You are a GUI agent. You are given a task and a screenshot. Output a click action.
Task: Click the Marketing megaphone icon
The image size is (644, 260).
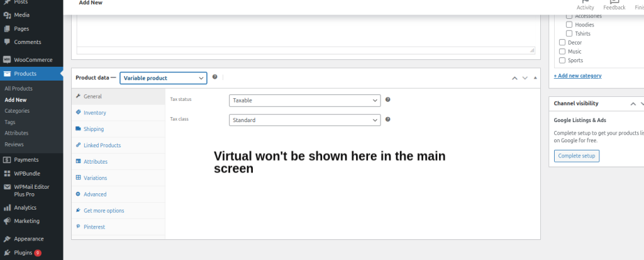point(7,221)
